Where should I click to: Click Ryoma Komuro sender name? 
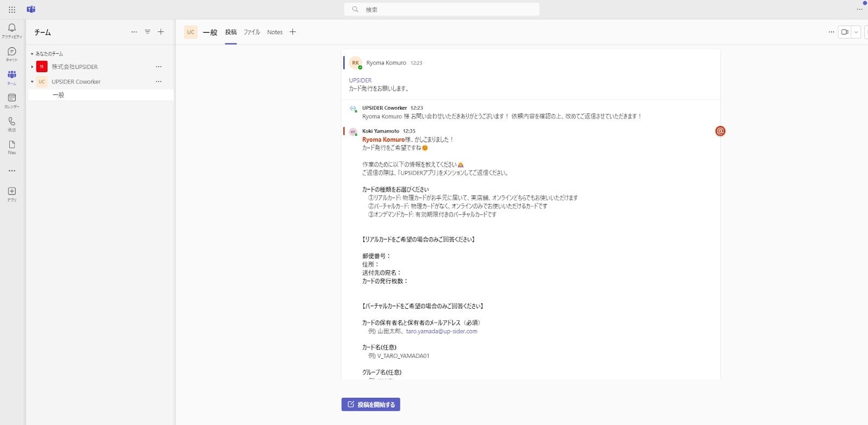[386, 63]
